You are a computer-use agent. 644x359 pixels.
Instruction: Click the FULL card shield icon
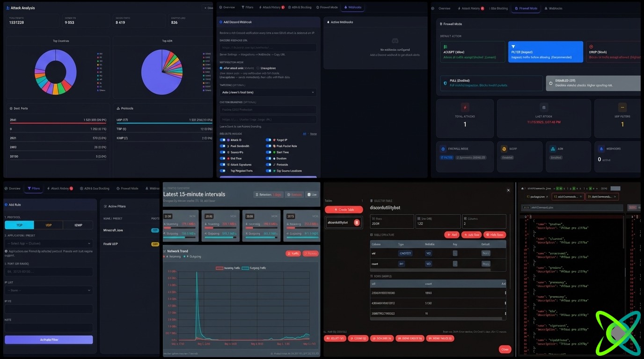[x=445, y=83]
